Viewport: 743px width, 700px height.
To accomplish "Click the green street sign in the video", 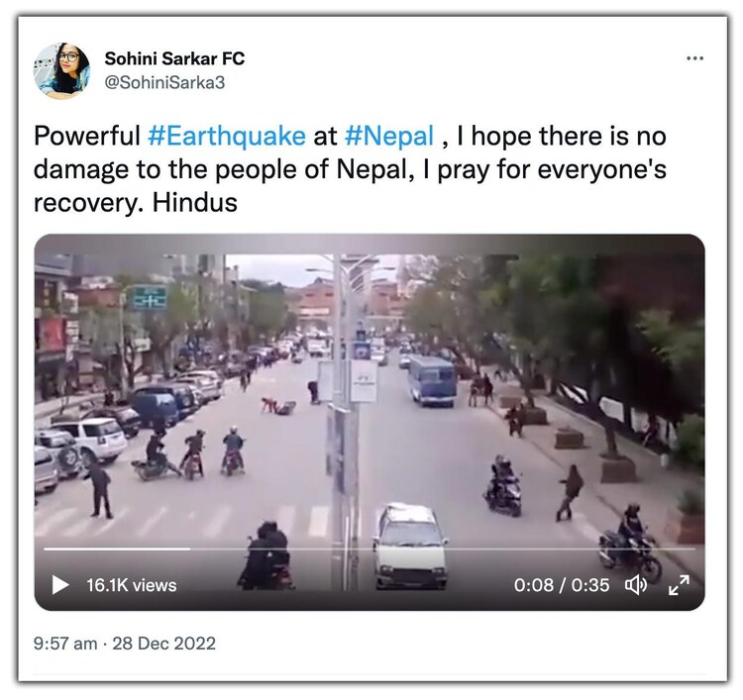I will 150,297.
